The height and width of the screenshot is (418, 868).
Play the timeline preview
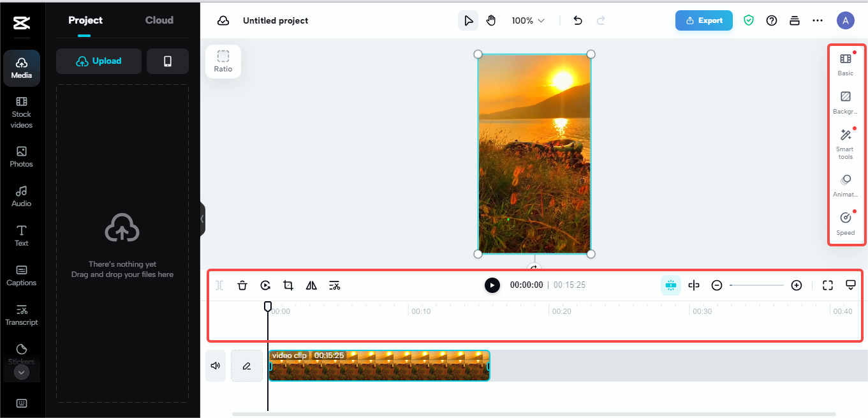(x=492, y=285)
